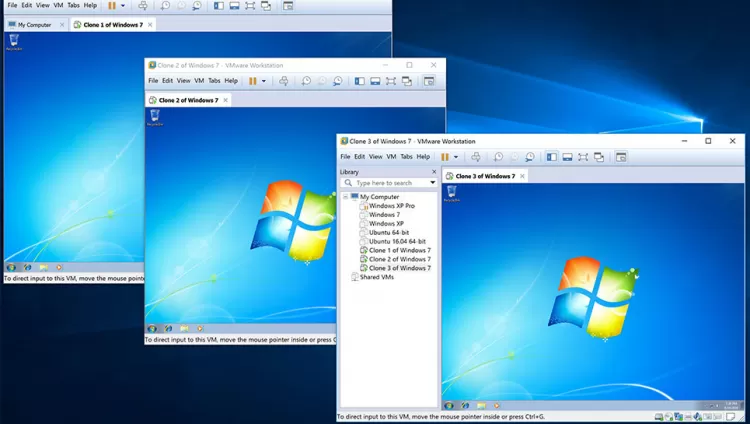Screen dimensions: 750x424
Task: Close the Clone 2 of Windows 7 tab
Action: 226,100
